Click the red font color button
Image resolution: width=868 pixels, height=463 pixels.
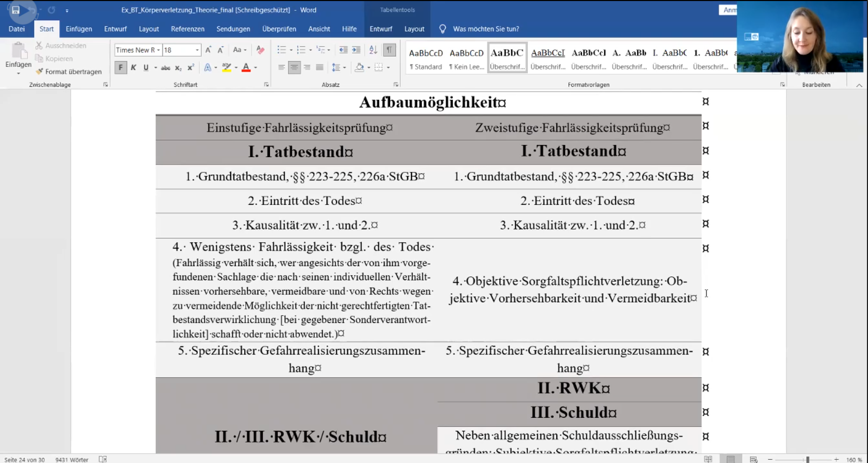pyautogui.click(x=246, y=67)
